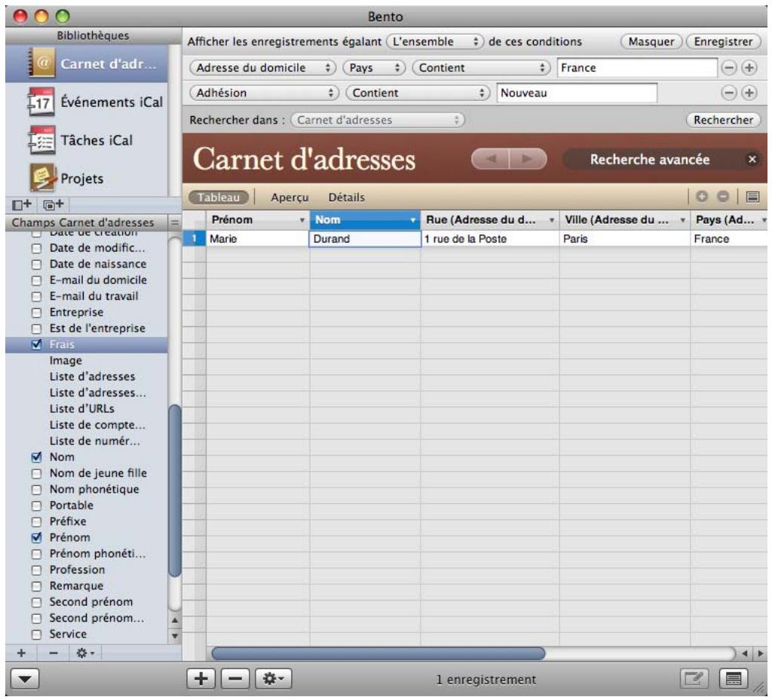Add a condition after the Nouveau row
Viewport: 772px width, 700px height.
click(749, 93)
